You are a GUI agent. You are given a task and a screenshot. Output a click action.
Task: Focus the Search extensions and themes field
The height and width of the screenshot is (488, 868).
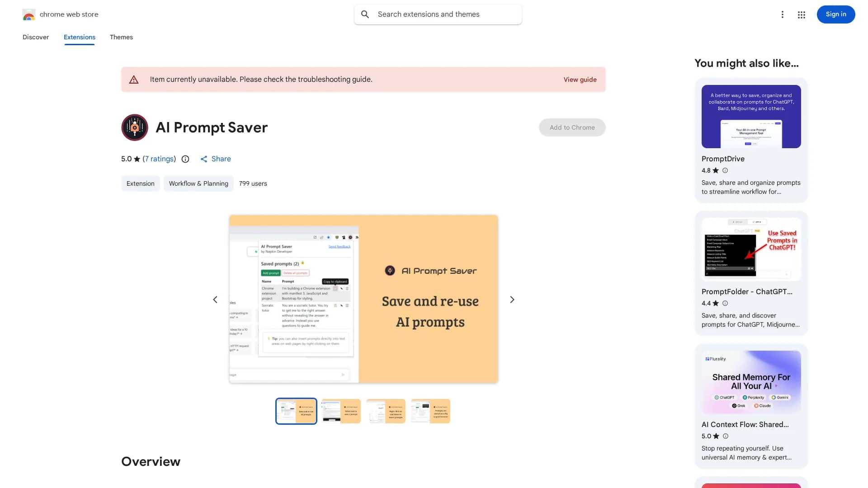[x=438, y=14]
